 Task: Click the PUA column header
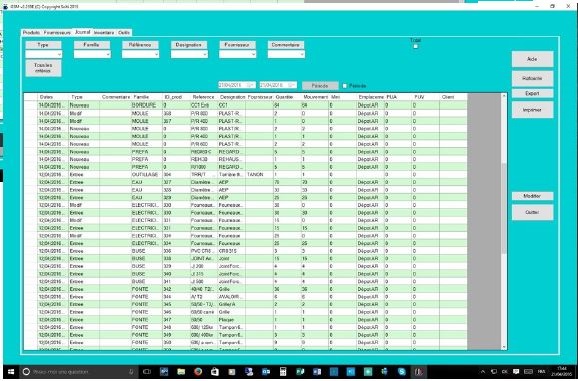(398, 97)
